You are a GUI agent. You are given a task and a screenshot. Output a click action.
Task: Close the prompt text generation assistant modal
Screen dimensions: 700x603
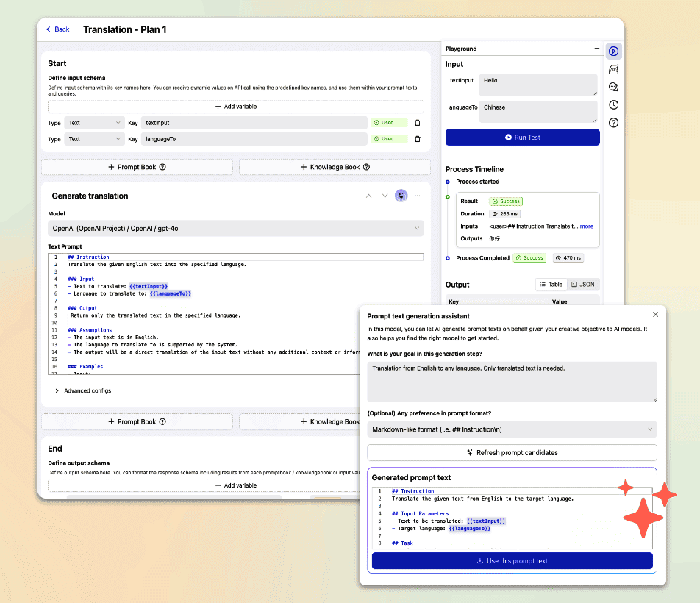pyautogui.click(x=655, y=314)
